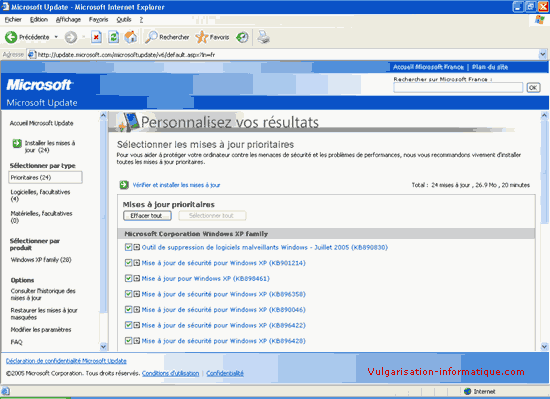Open the address bar dropdown arrow

click(542, 54)
